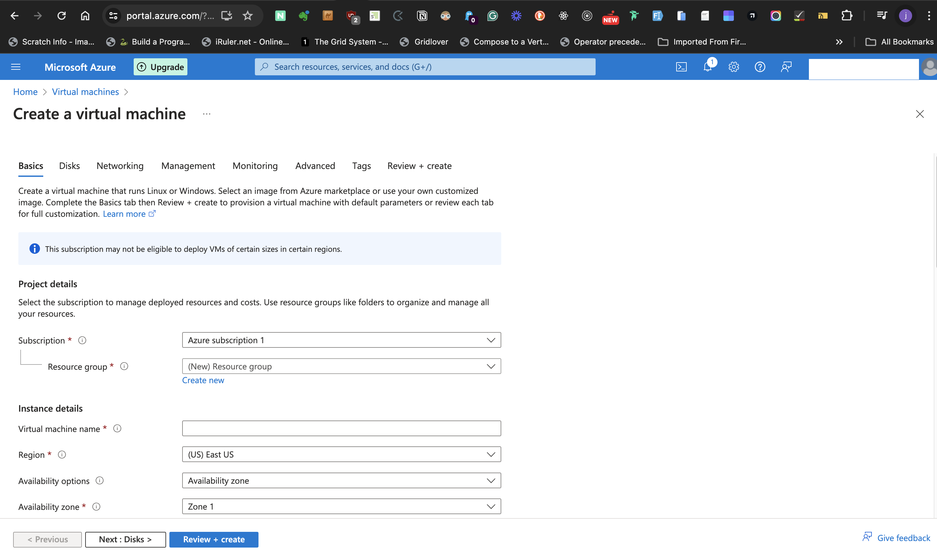Click the info icon beside Availability zone
Image resolution: width=937 pixels, height=560 pixels.
96,506
